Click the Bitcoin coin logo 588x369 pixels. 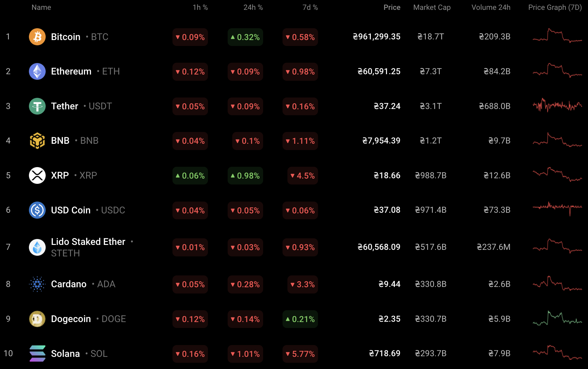coord(37,37)
